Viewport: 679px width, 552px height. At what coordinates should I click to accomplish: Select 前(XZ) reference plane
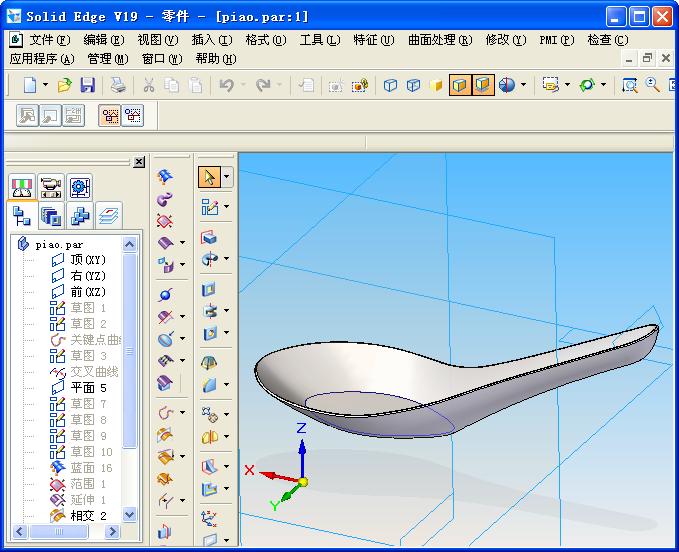88,292
